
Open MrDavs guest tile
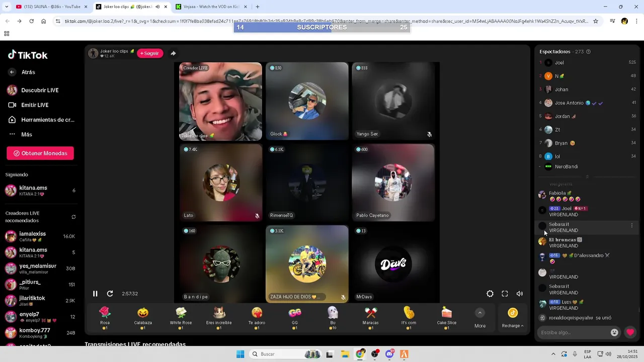393,264
